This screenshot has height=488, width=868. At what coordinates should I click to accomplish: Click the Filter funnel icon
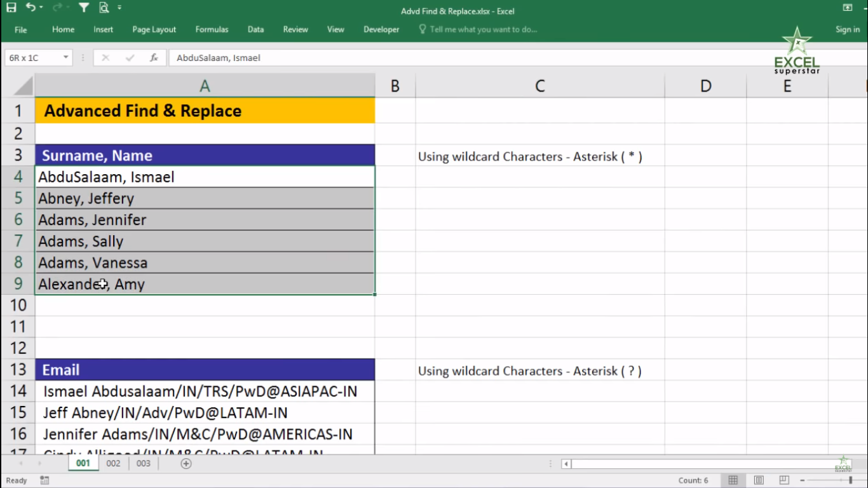pyautogui.click(x=84, y=8)
